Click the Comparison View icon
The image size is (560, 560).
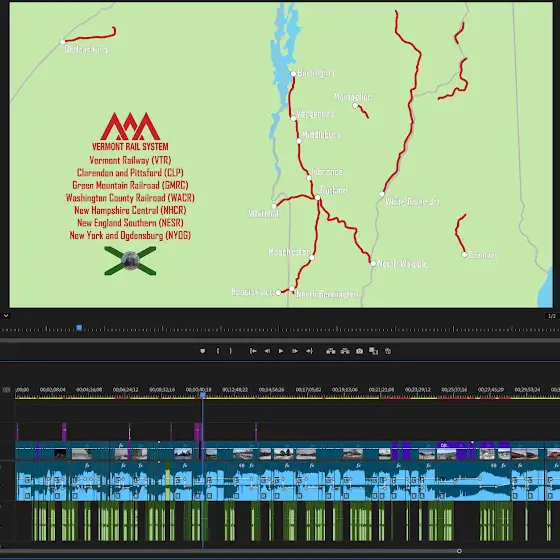(x=373, y=351)
